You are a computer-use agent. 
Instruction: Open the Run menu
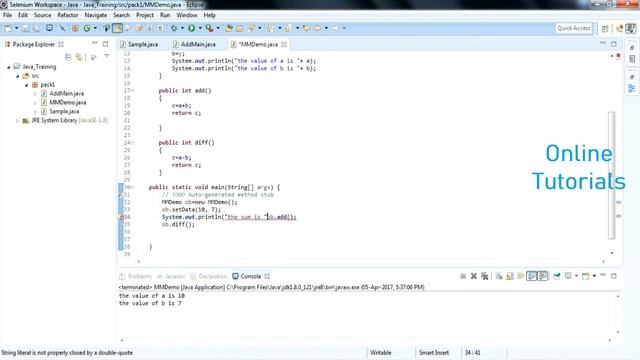coord(165,15)
